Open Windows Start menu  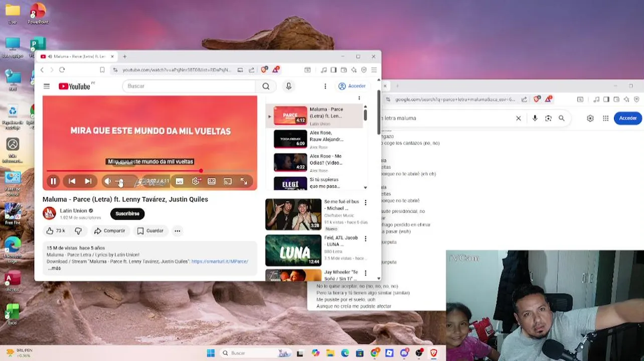211,353
